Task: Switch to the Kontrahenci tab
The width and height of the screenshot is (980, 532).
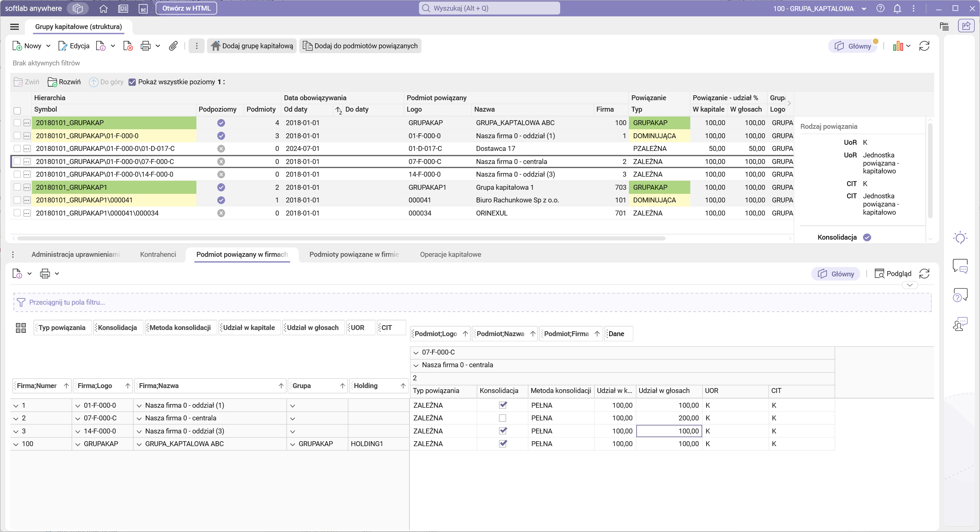Action: 158,254
